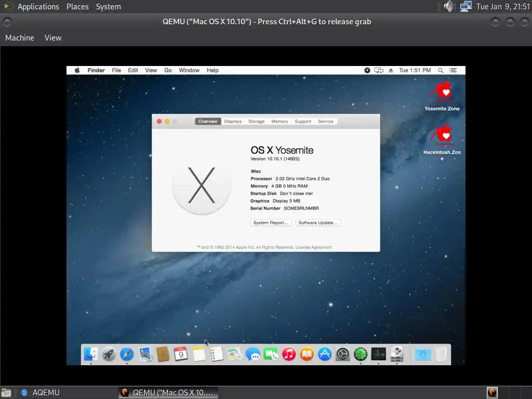This screenshot has height=399, width=532.
Task: Open Reminders list icon in dock
Action: click(217, 354)
